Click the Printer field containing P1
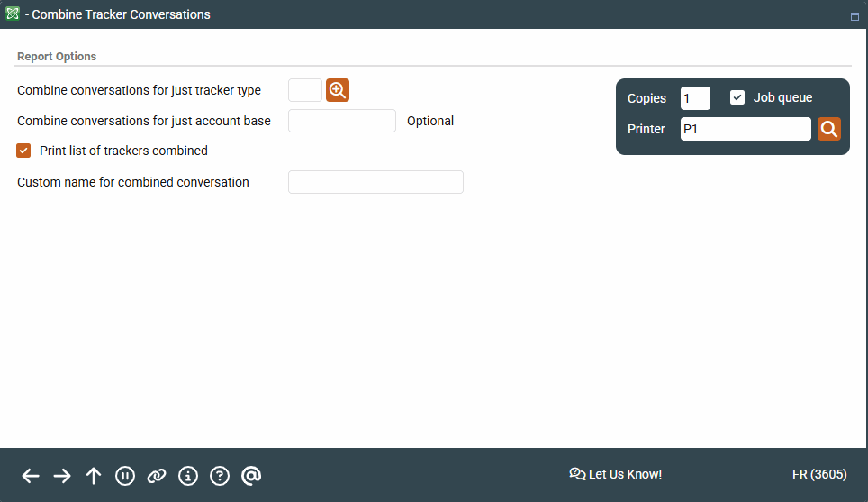Screen dimensions: 868x502 pyautogui.click(x=745, y=129)
